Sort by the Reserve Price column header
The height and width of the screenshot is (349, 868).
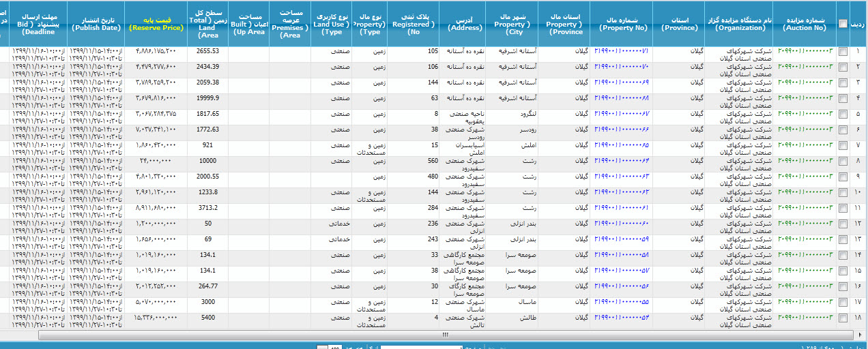pyautogui.click(x=157, y=23)
